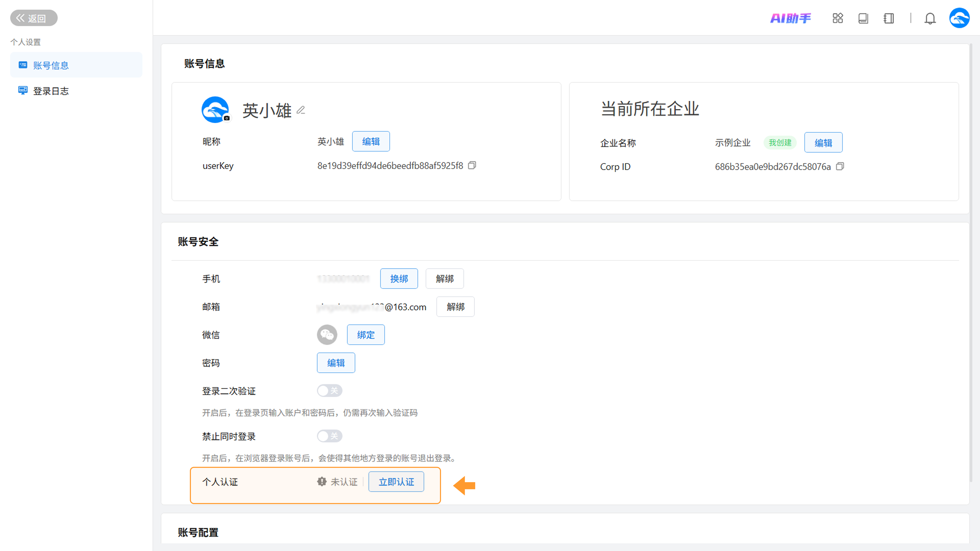This screenshot has height=551, width=980.
Task: Click the profile avatar in the top right
Action: tap(959, 18)
